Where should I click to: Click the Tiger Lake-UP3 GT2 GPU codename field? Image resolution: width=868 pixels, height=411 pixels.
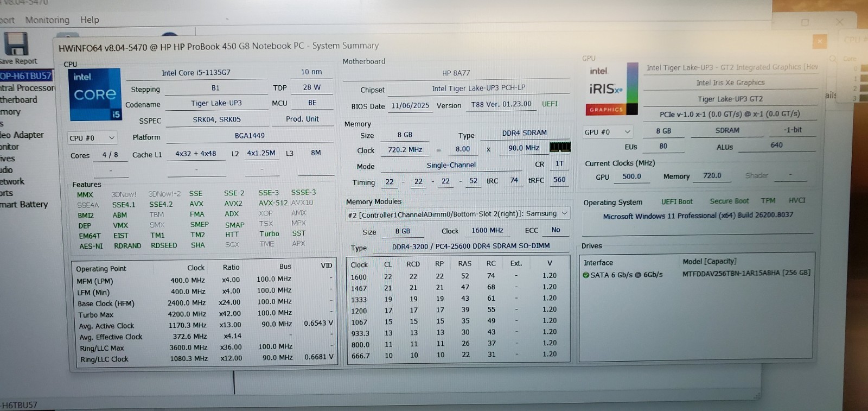click(x=730, y=99)
